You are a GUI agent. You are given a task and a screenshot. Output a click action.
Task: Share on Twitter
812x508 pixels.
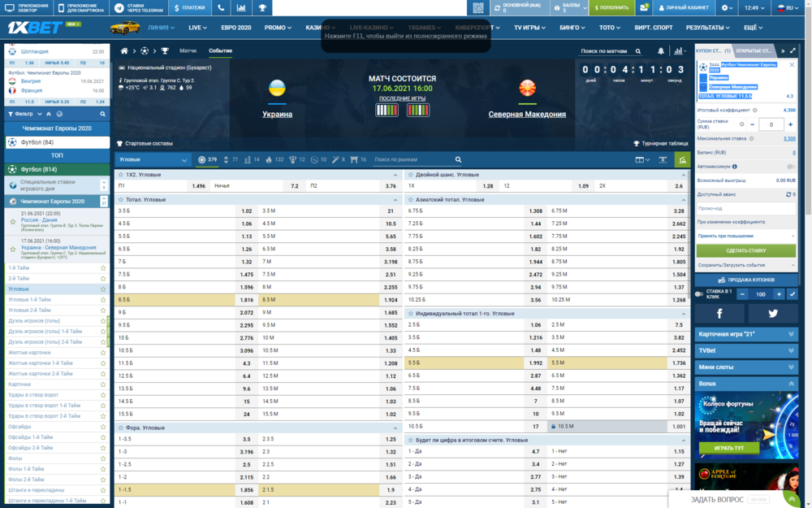point(773,314)
